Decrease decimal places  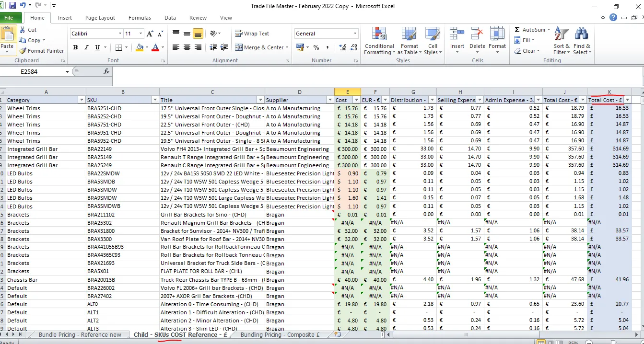coord(354,47)
